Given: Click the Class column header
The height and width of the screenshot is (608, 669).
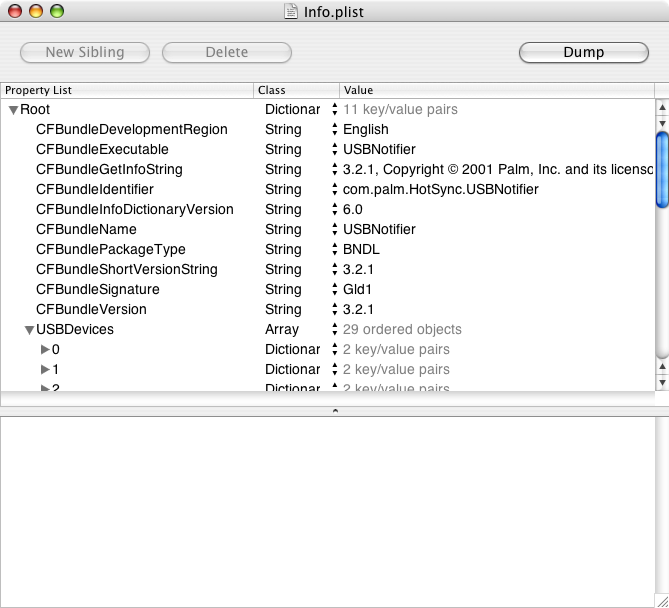Looking at the screenshot, I should coord(297,90).
